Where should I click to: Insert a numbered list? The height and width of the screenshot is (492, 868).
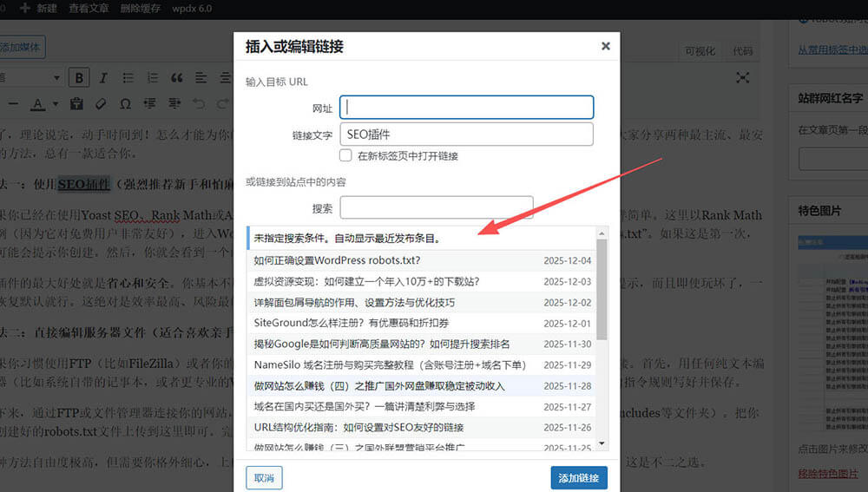(153, 78)
